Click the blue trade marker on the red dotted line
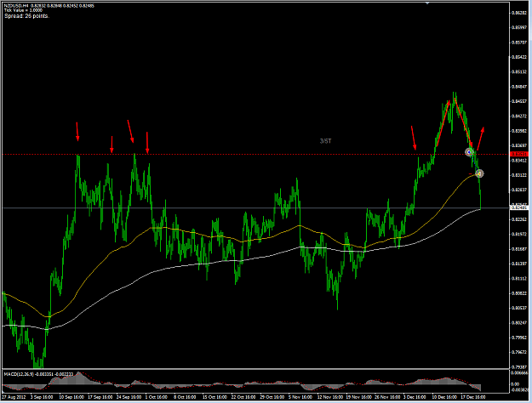 point(469,152)
